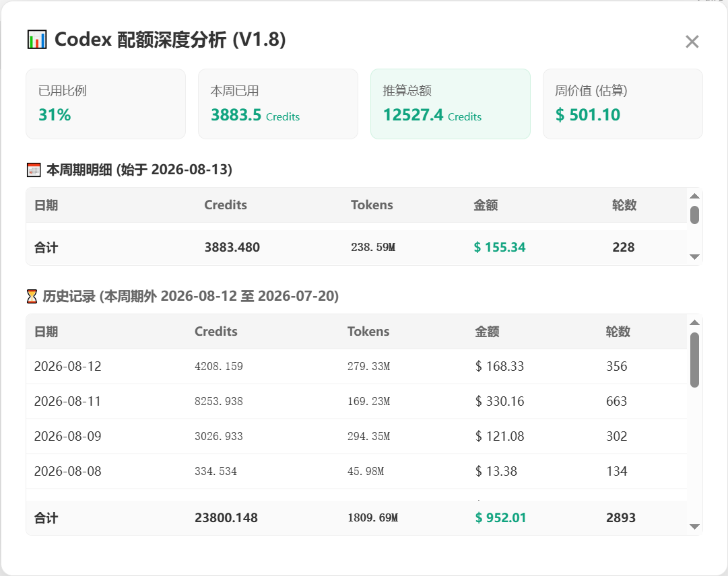Click the 302 rounds value
The height and width of the screenshot is (576, 728).
pyautogui.click(x=617, y=437)
